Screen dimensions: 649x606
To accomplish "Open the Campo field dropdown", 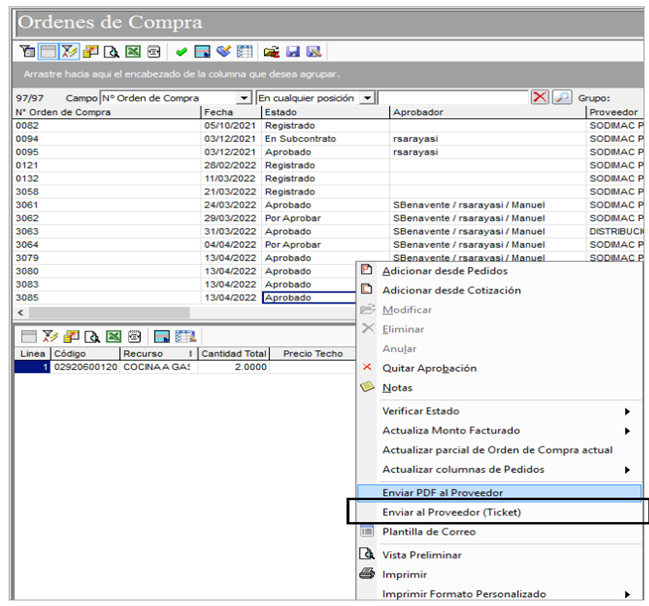I will [x=244, y=98].
